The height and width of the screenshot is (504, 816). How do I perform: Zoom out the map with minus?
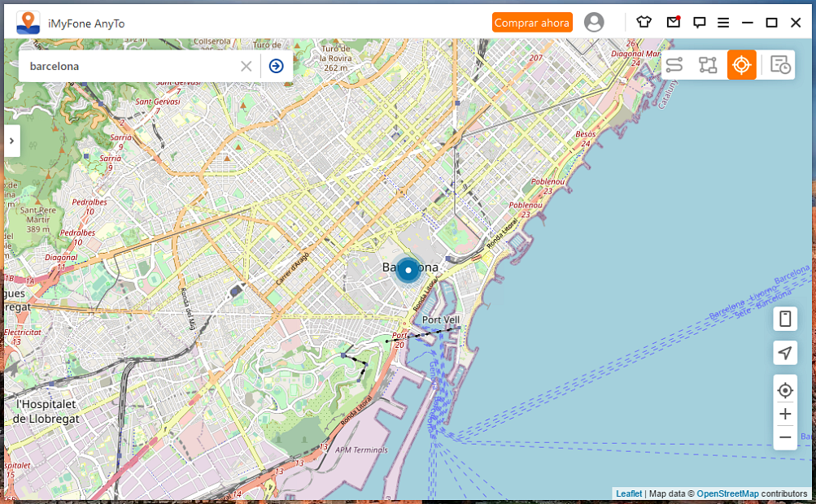point(785,437)
